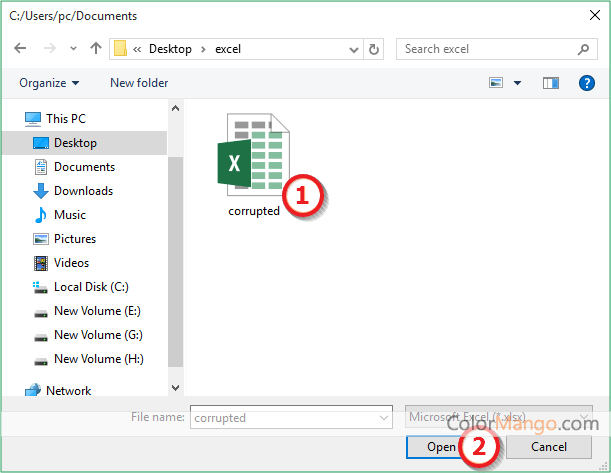Viewport: 611px width, 473px height.
Task: Select the corrupted Excel file icon
Action: pos(253,158)
